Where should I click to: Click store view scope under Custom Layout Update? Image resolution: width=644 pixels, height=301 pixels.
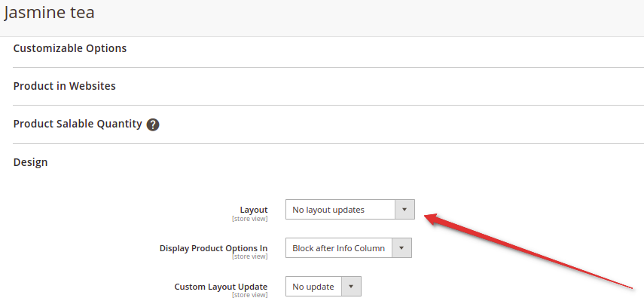(x=250, y=295)
